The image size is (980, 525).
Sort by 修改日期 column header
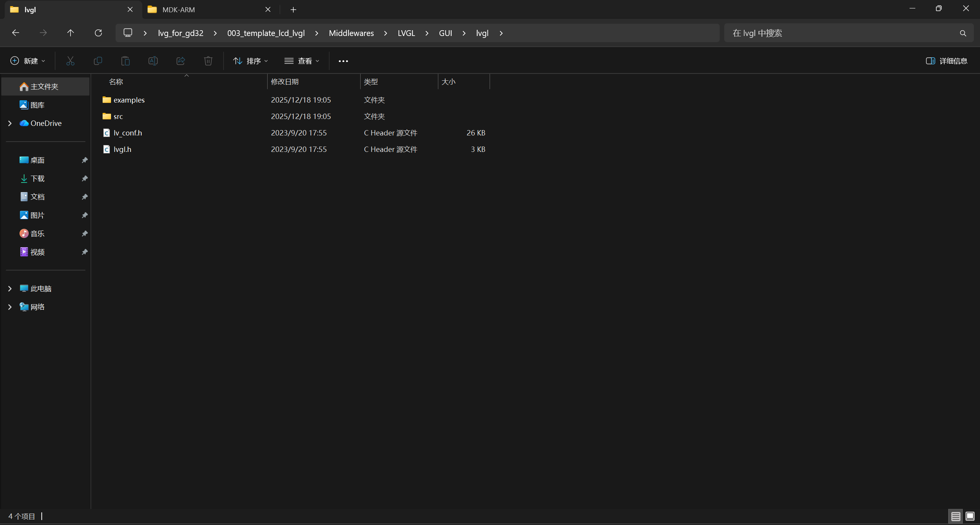[314, 82]
